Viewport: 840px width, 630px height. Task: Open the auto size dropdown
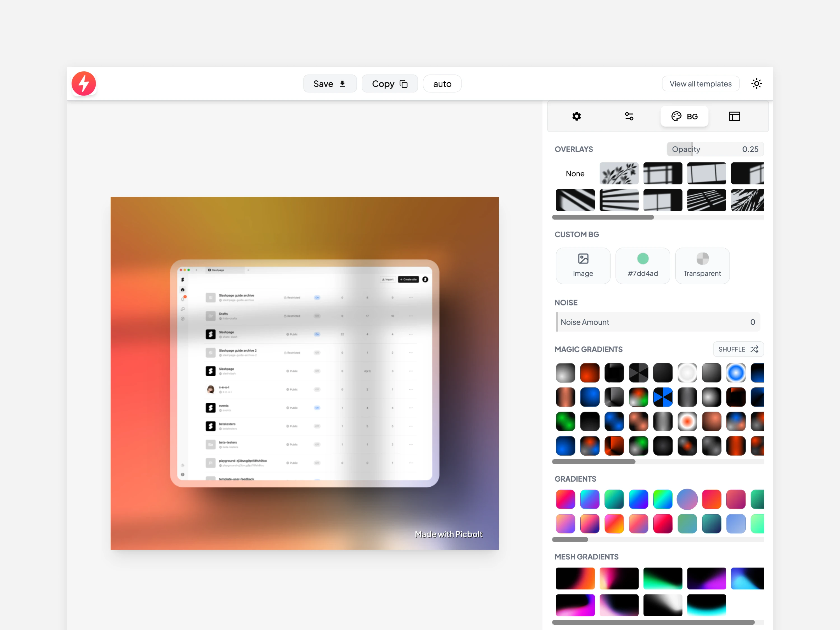[x=442, y=83]
